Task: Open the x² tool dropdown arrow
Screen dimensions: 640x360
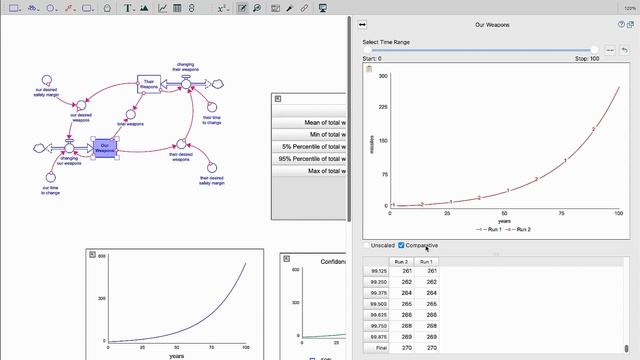Action: (x=228, y=9)
